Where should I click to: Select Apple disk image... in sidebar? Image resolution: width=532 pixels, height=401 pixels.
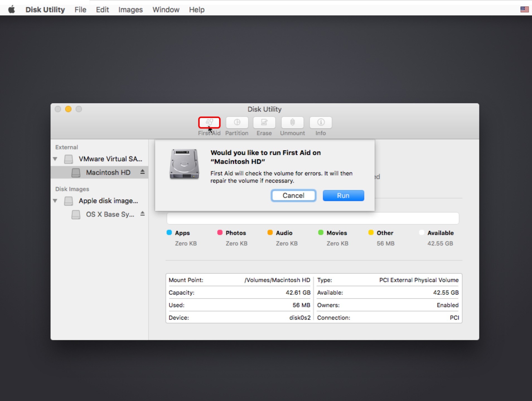pyautogui.click(x=100, y=201)
